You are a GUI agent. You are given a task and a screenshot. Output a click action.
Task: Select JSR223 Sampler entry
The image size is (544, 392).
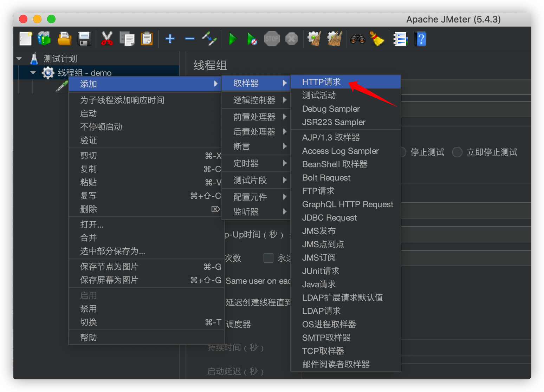346,122
